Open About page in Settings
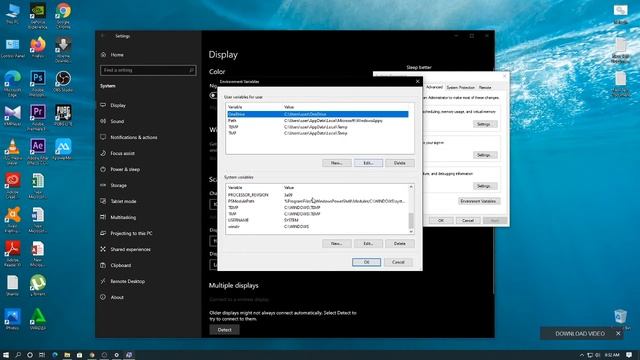Viewport: 640px width, 360px height. [117, 297]
